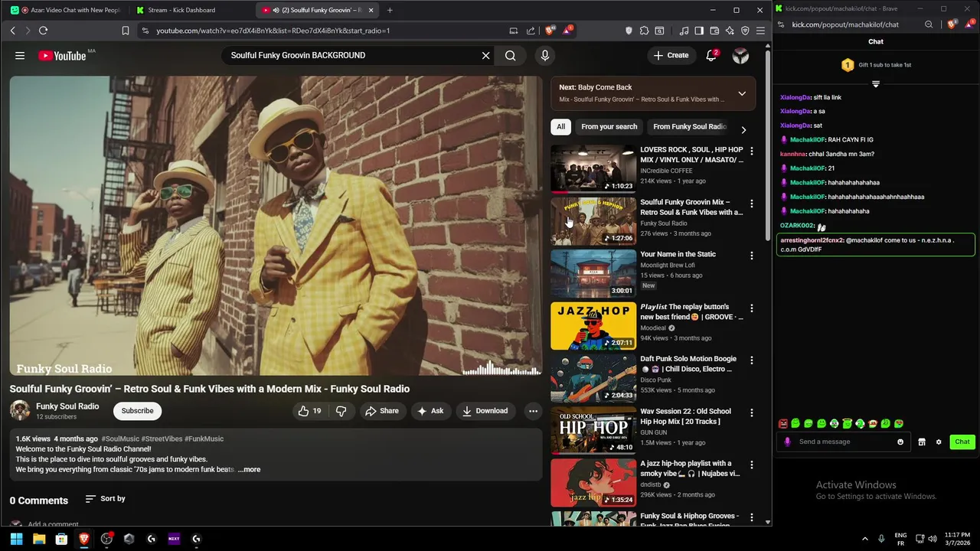980x551 pixels.
Task: Open Kick chat shop icon
Action: (922, 442)
